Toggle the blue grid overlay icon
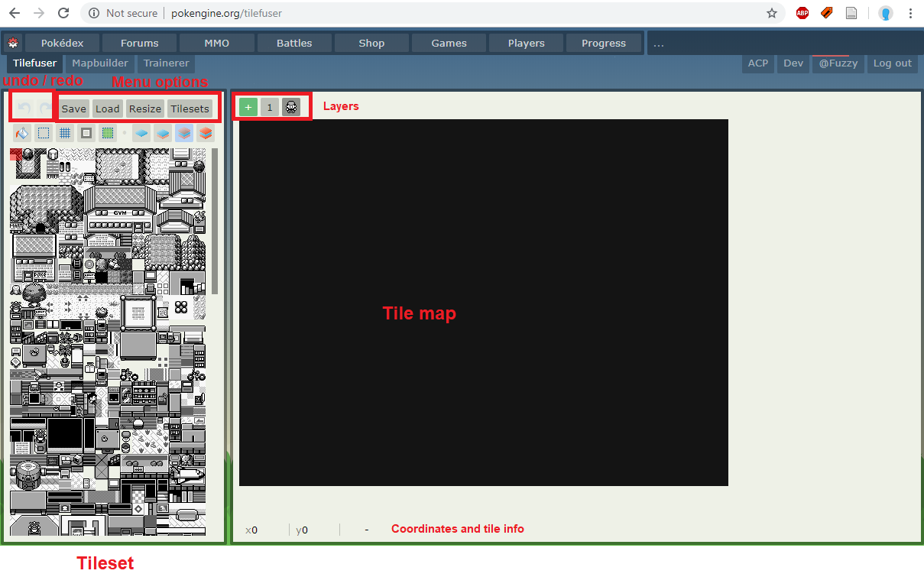This screenshot has height=577, width=924. (x=65, y=133)
